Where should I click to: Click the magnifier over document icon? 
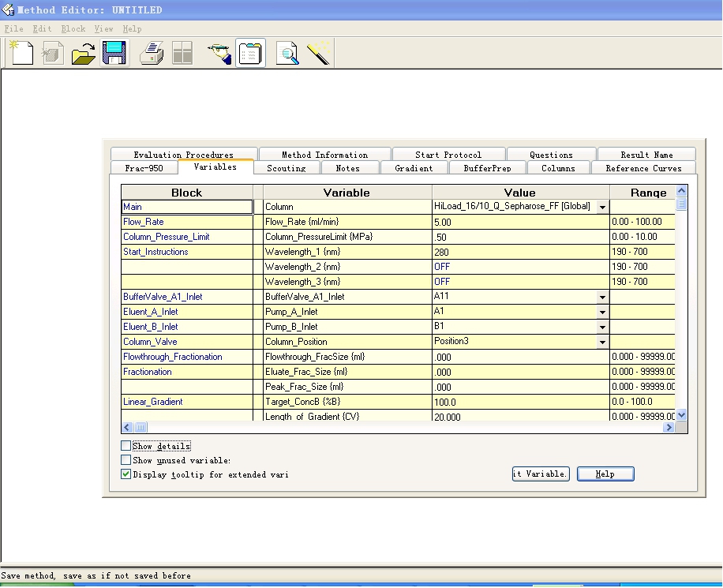(x=287, y=54)
